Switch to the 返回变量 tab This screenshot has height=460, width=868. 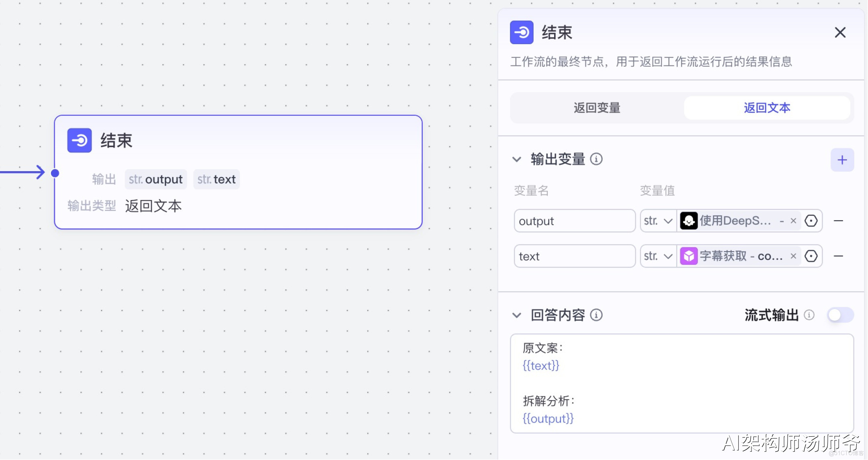(x=597, y=108)
